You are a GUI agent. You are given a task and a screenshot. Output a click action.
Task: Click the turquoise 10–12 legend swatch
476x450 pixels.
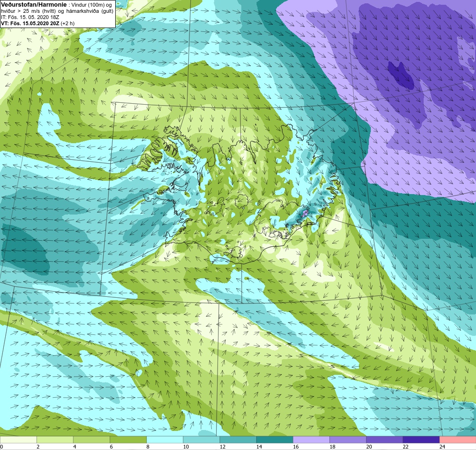coord(201,440)
